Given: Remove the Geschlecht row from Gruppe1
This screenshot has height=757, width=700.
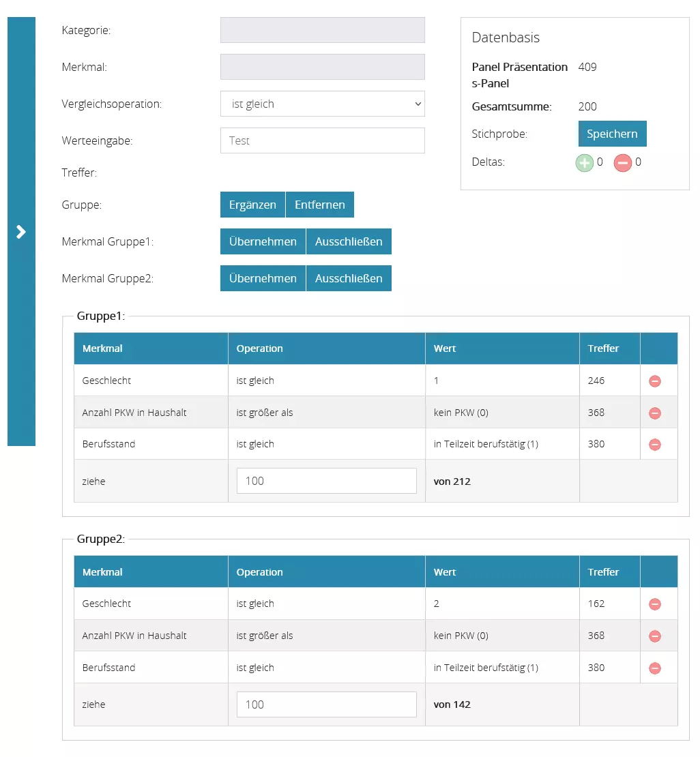Looking at the screenshot, I should [x=655, y=380].
